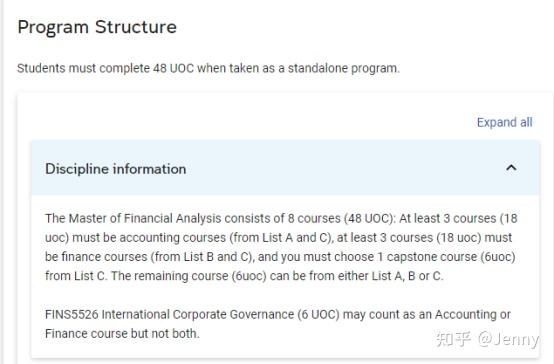554x364 pixels.
Task: Click the 'accounting courses' phrase
Action: (172, 238)
